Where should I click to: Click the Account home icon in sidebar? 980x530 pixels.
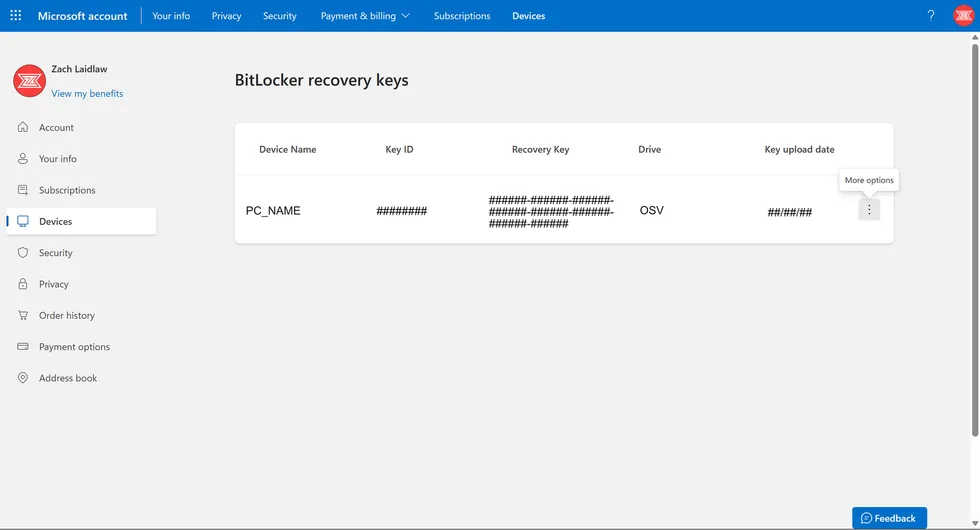click(23, 127)
